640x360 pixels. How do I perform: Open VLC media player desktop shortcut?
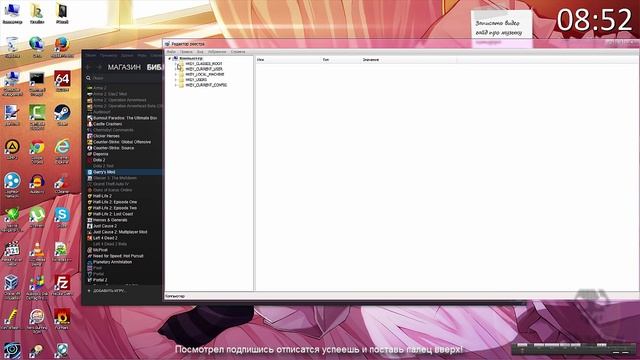(x=37, y=253)
